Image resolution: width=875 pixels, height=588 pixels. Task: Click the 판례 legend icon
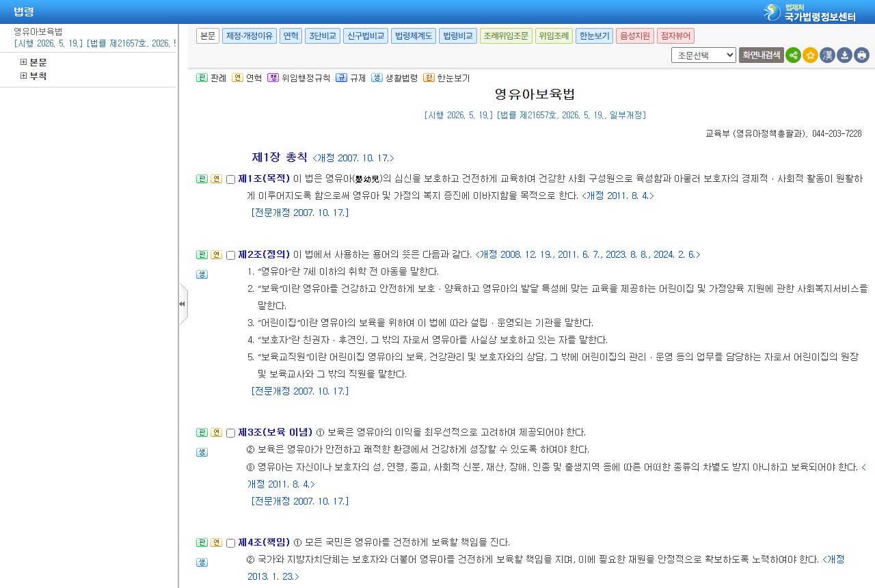[x=202, y=78]
